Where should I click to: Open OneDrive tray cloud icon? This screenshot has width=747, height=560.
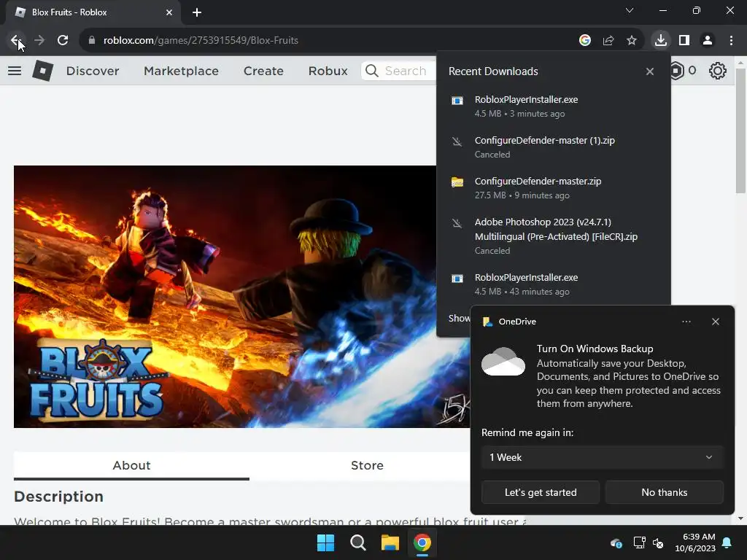tap(616, 542)
